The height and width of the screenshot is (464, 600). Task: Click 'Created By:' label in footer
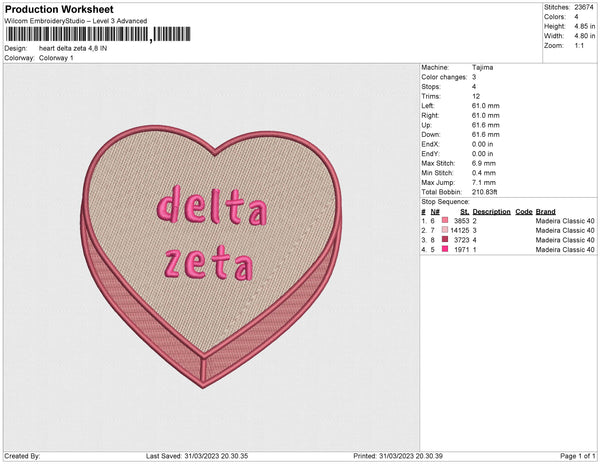tap(22, 456)
